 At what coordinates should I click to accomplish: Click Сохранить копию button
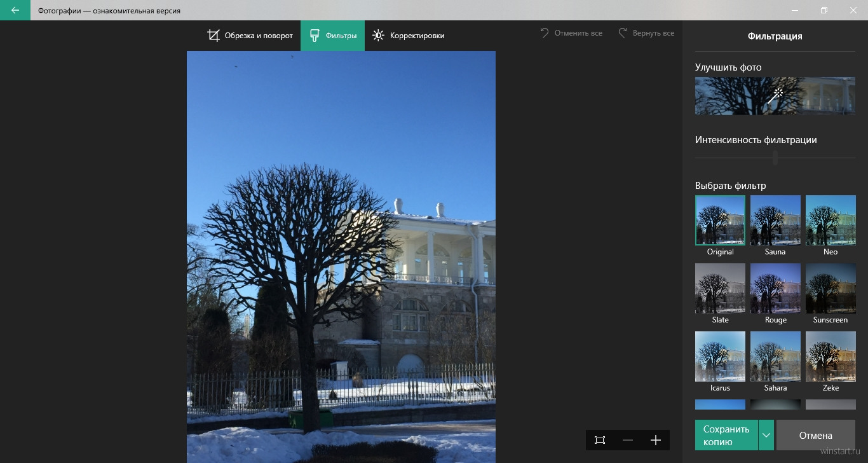726,436
